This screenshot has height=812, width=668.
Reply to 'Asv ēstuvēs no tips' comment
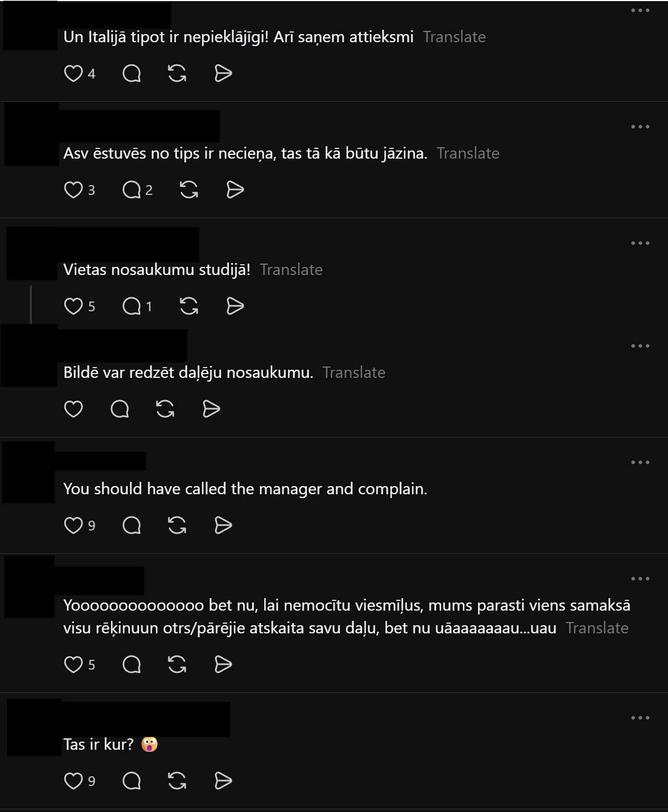(x=132, y=189)
